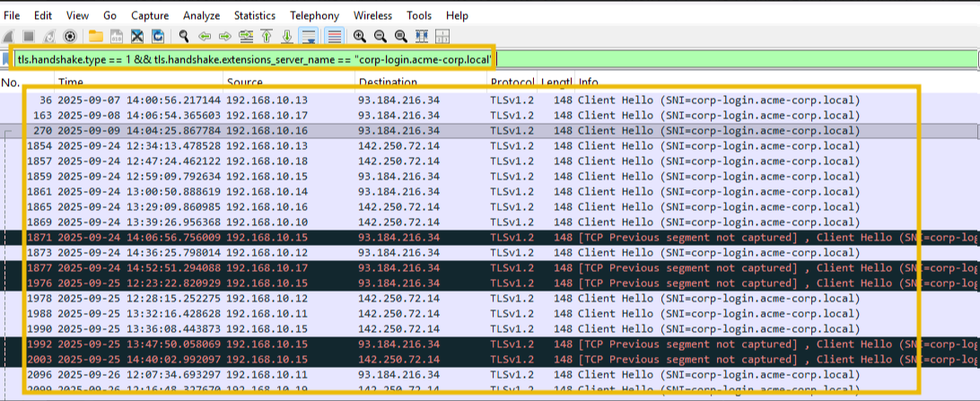Open the Analyze menu
Image resolution: width=980 pixels, height=401 pixels.
pos(201,16)
